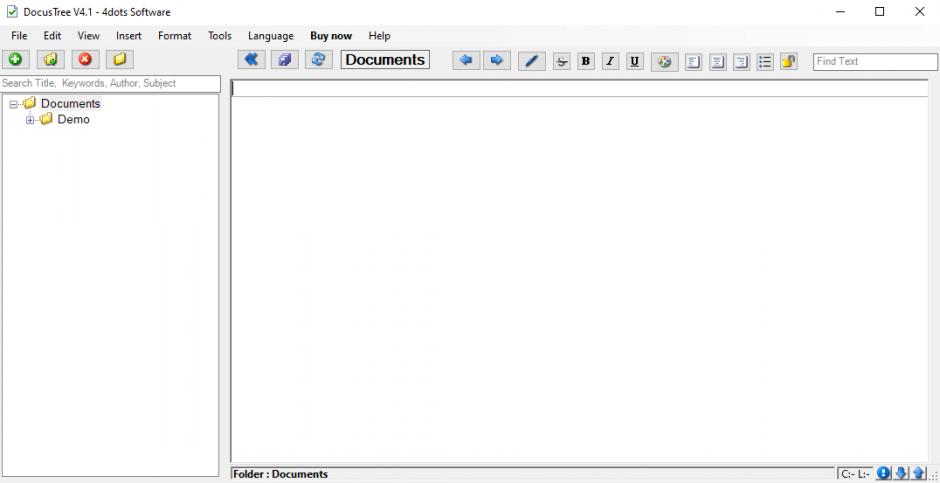Click the blue stacked pages icon
This screenshot has width=940, height=483.
pyautogui.click(x=285, y=59)
